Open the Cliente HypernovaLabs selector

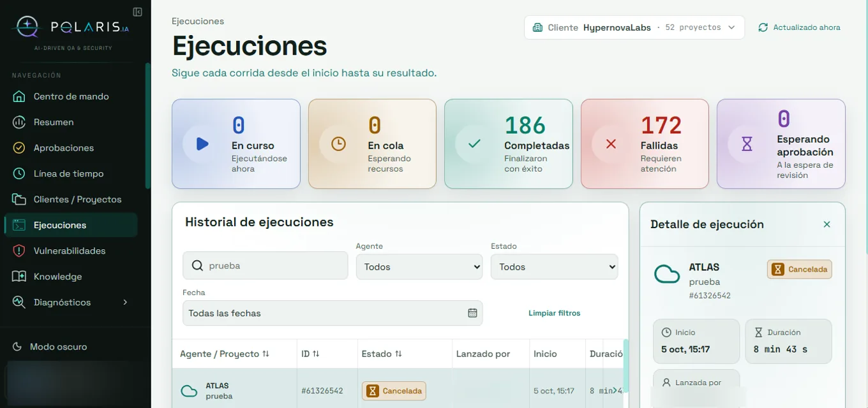[634, 27]
